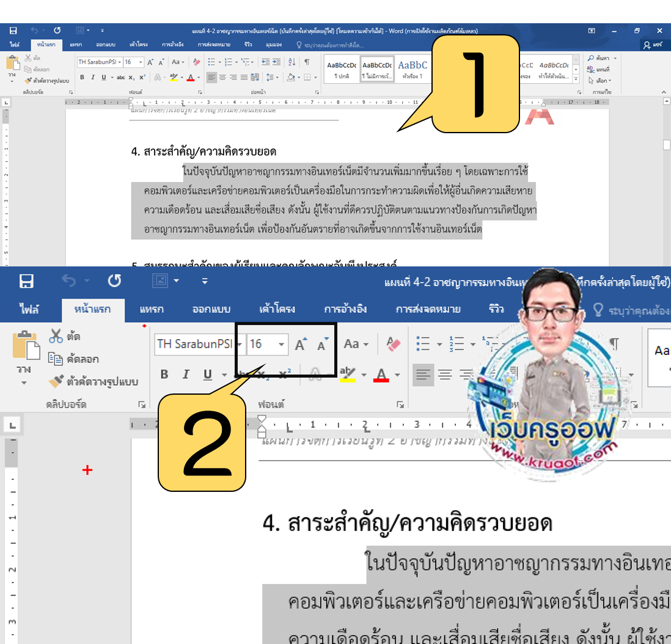Click the Sort A-Z icon in the small top ribbon
Screen dimensions: 671x644
tap(291, 62)
